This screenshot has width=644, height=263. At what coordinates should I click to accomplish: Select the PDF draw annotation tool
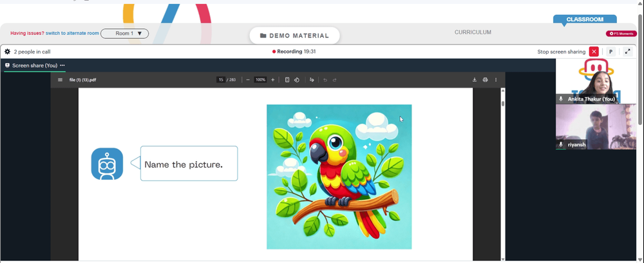click(312, 80)
